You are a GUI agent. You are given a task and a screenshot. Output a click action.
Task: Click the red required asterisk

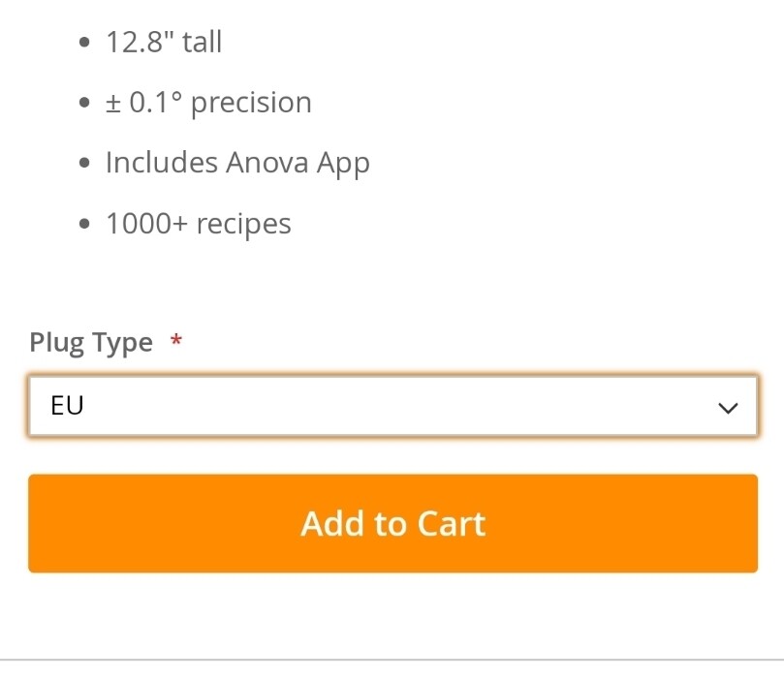(x=175, y=341)
